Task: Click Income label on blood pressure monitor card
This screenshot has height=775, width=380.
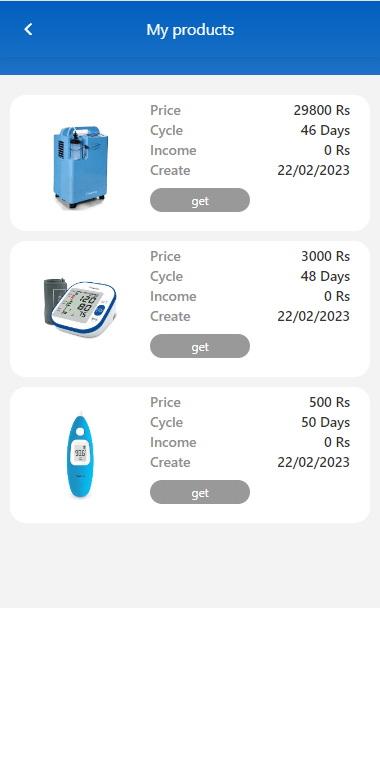Action: pyautogui.click(x=173, y=297)
